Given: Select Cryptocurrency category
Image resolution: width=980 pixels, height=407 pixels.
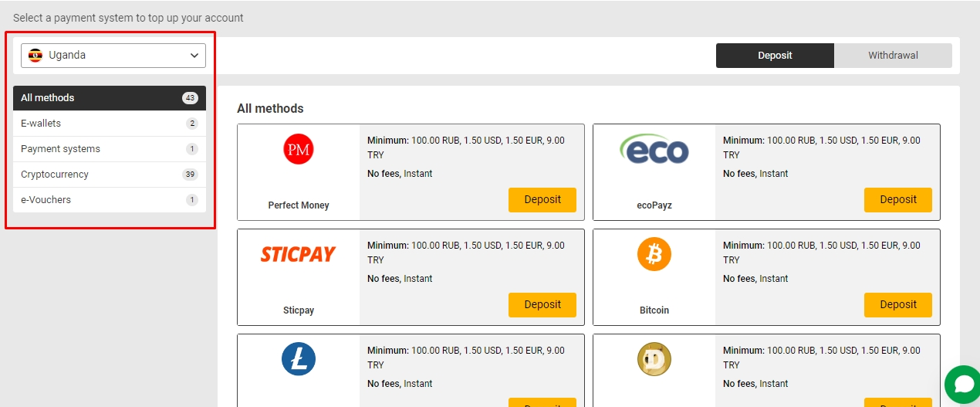Looking at the screenshot, I should [x=110, y=175].
